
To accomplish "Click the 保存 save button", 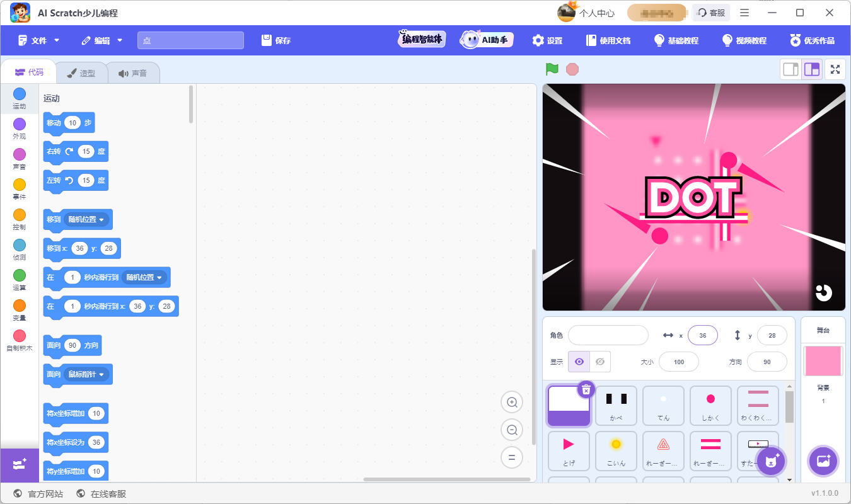I will click(x=276, y=40).
